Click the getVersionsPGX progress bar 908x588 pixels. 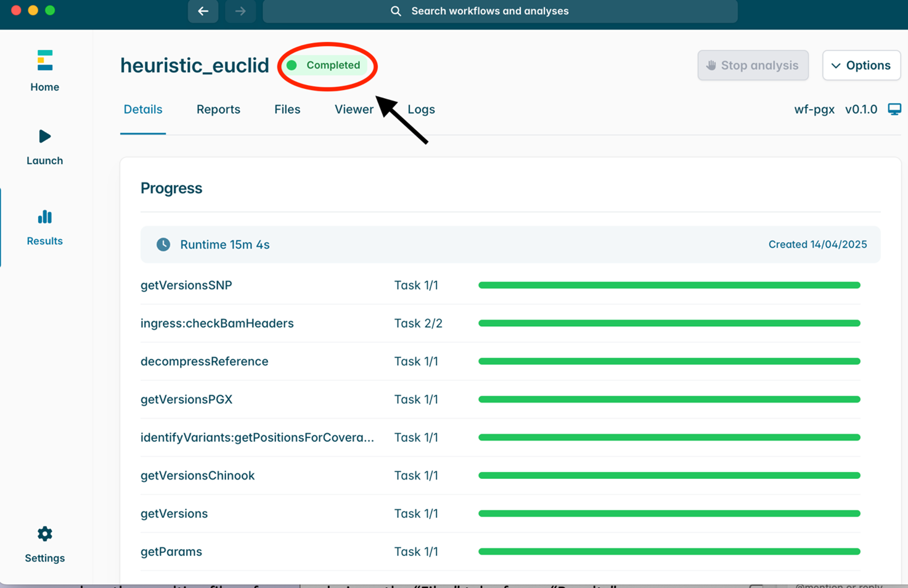(669, 399)
